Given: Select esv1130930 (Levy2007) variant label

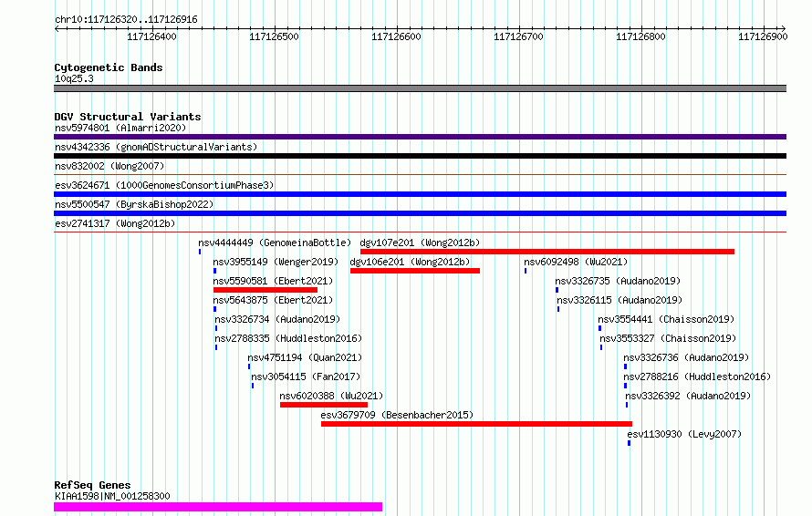Looking at the screenshot, I should [x=684, y=434].
